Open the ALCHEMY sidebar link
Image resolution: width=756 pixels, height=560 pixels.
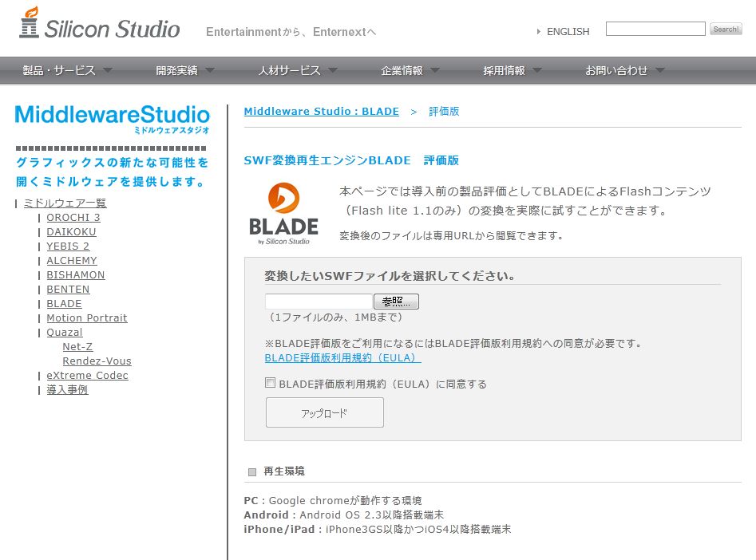[72, 261]
